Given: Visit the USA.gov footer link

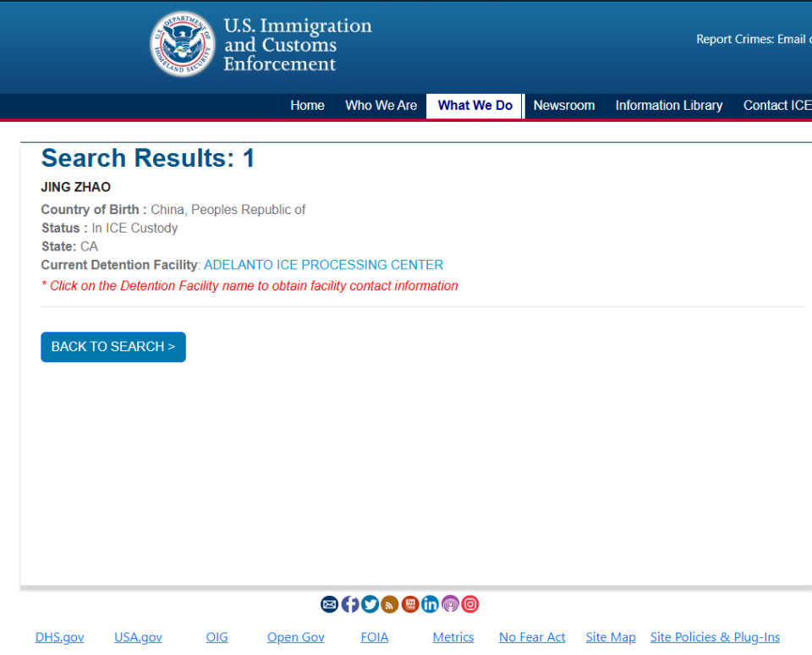Looking at the screenshot, I should [138, 637].
